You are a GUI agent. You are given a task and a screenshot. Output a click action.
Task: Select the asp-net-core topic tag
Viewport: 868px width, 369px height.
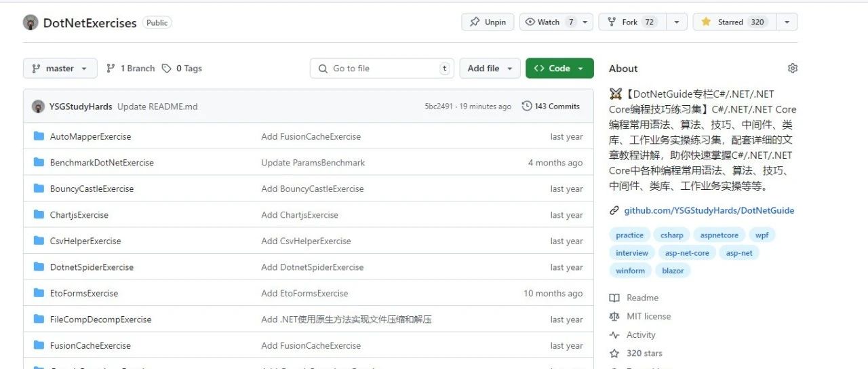point(687,253)
